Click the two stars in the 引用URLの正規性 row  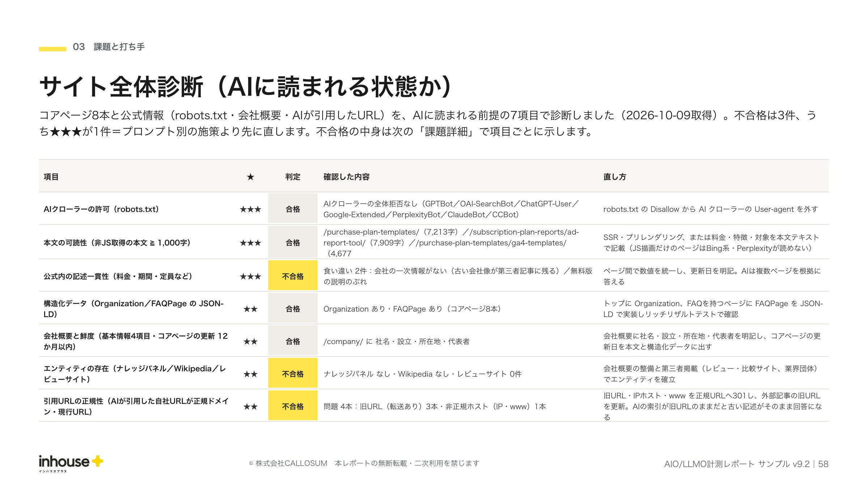point(250,407)
